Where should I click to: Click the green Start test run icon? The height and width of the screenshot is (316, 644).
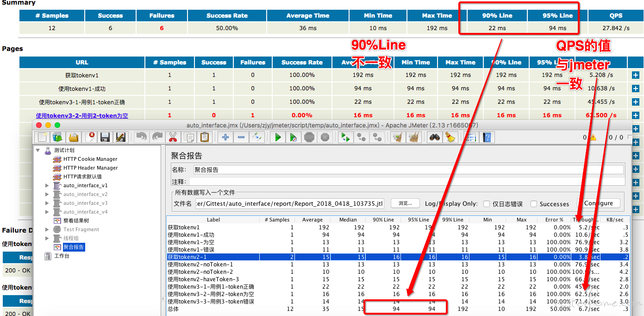click(278, 137)
